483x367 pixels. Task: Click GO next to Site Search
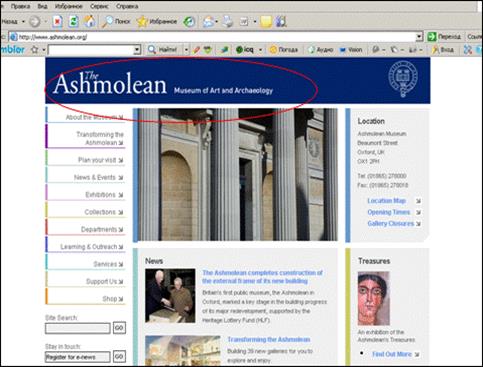(119, 328)
